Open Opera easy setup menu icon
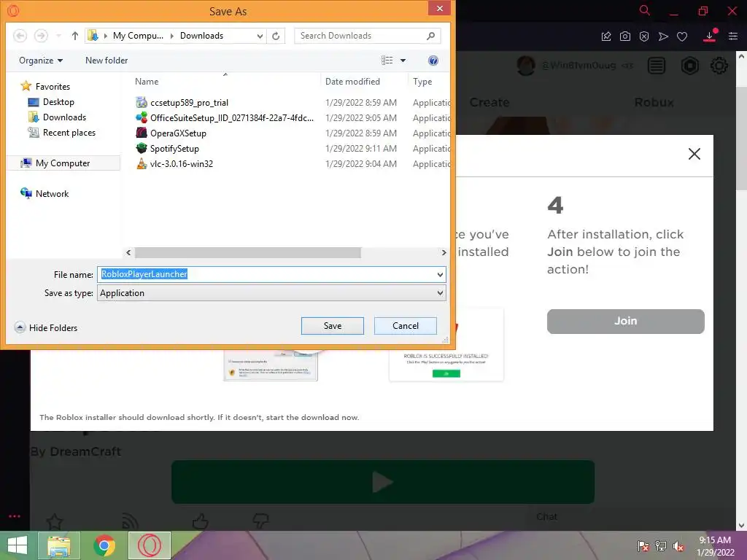This screenshot has height=560, width=747. pos(733,36)
